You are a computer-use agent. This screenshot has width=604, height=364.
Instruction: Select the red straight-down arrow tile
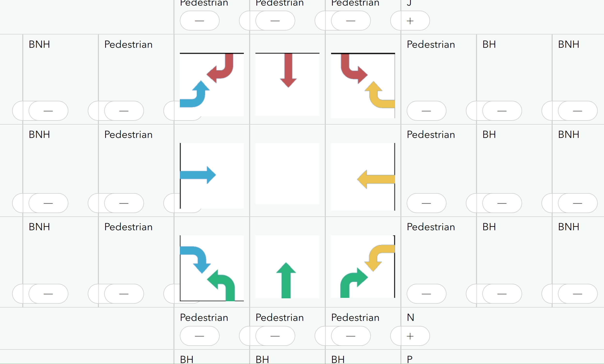click(x=287, y=84)
